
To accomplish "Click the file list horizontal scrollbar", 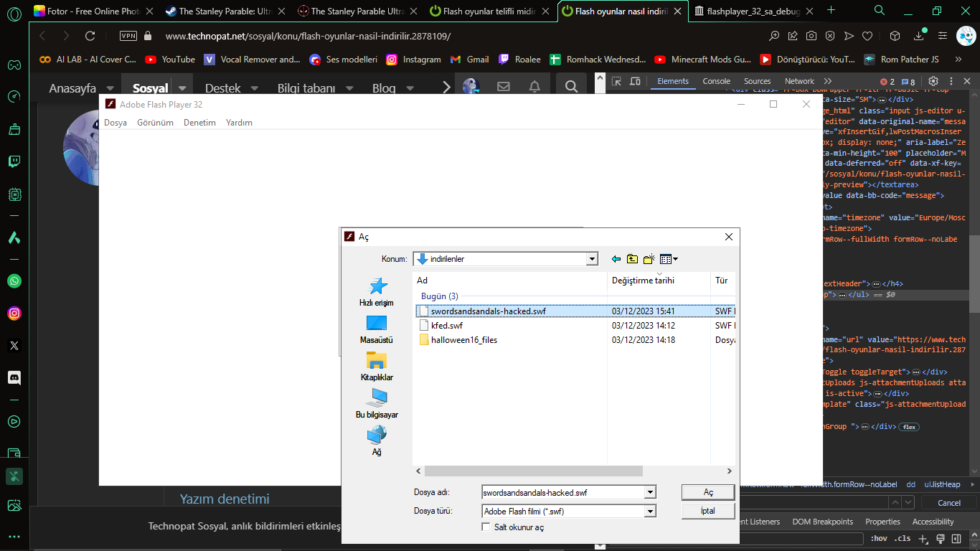I will click(x=534, y=471).
